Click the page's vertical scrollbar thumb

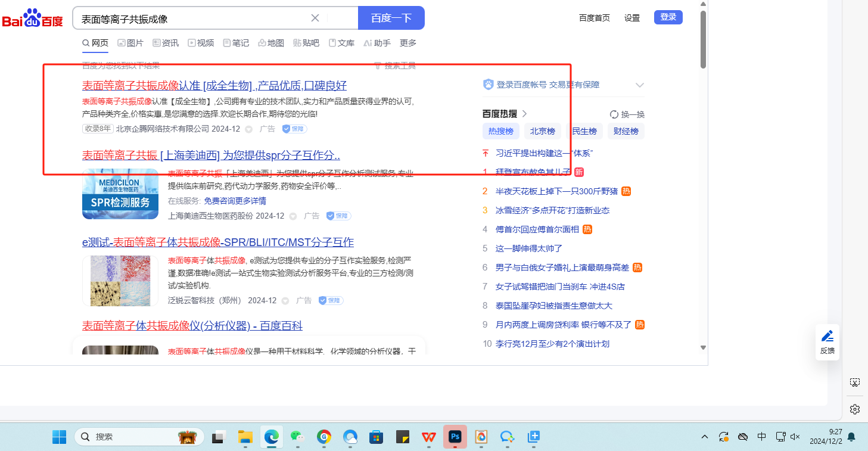pos(703,39)
